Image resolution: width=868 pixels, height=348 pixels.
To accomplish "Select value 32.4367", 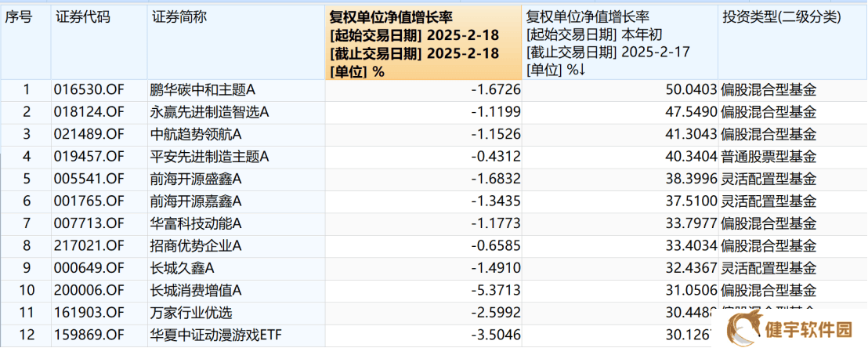I will click(693, 268).
